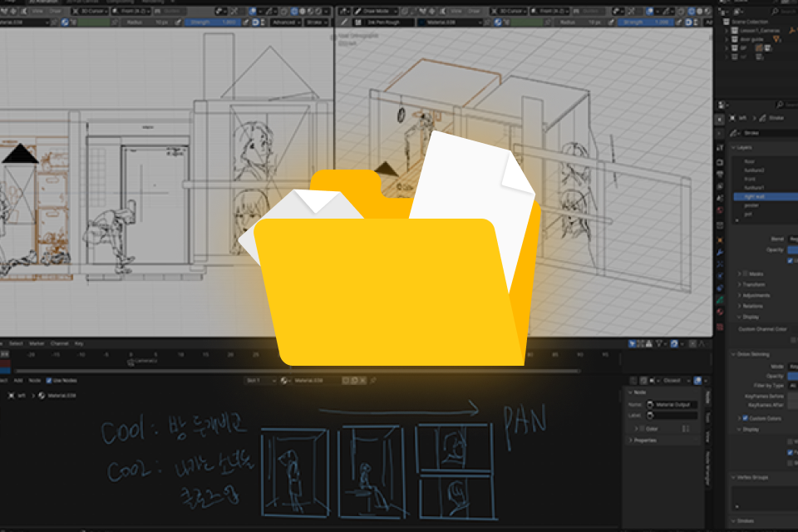Select the furniture1 layer
Screen dimensions: 798x532
[x=766, y=188]
